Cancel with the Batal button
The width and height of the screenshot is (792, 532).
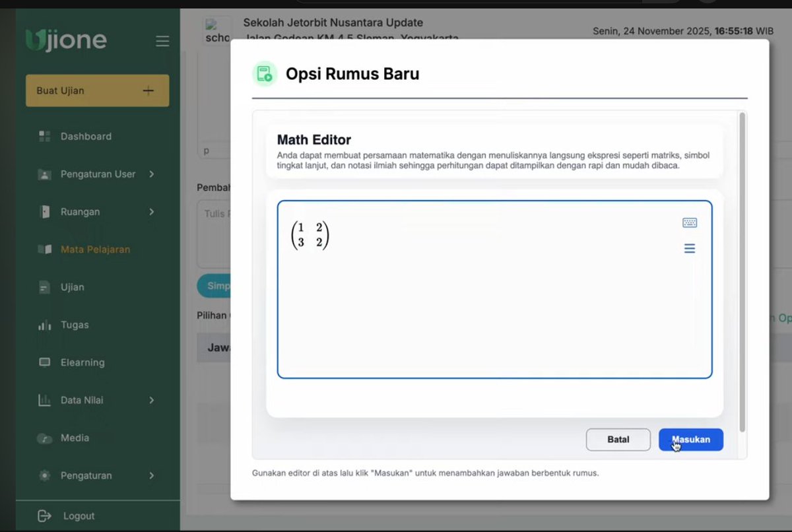pyautogui.click(x=618, y=440)
